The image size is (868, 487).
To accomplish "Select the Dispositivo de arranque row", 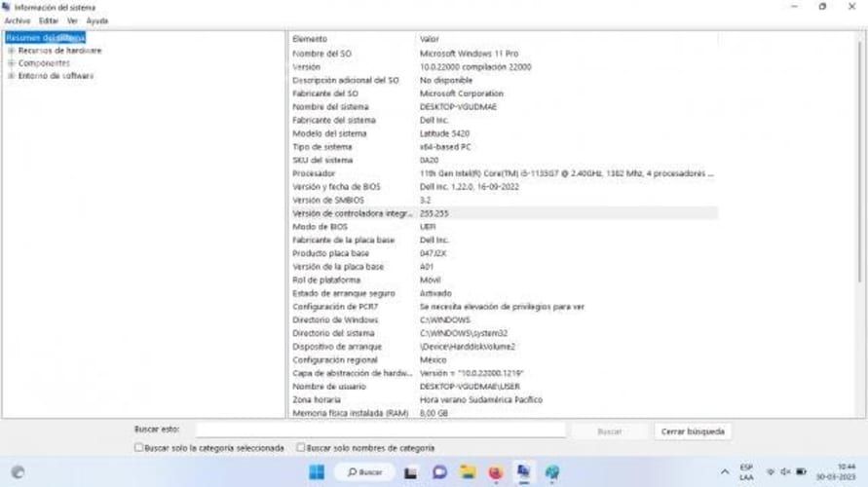I will 504,347.
